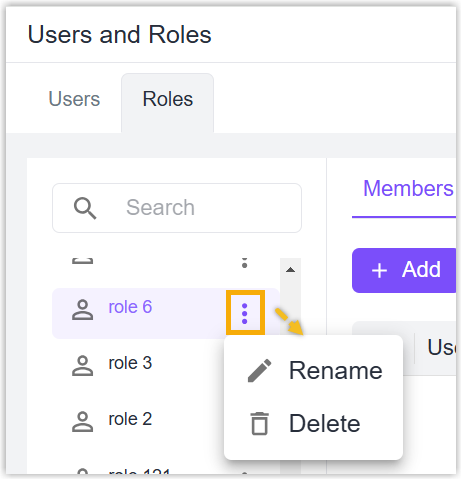Click the pencil icon next to Rename
The width and height of the screenshot is (462, 480).
click(x=260, y=371)
